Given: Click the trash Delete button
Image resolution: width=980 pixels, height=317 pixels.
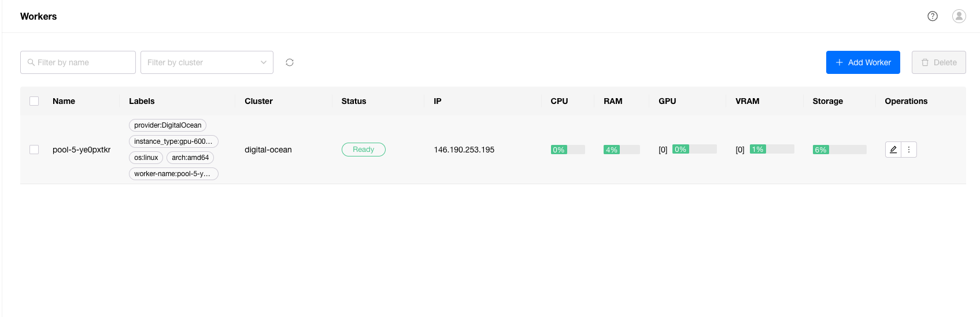Looking at the screenshot, I should pyautogui.click(x=938, y=62).
